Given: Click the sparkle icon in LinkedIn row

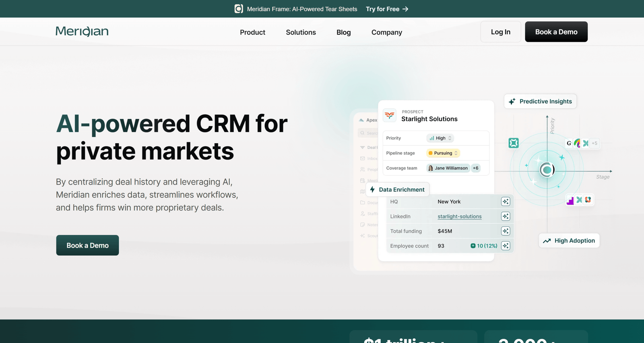Looking at the screenshot, I should [506, 216].
